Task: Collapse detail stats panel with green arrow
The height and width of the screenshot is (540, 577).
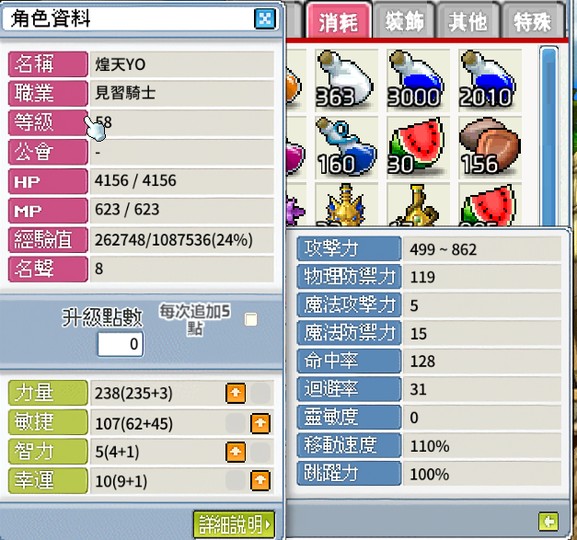Action: (x=548, y=521)
